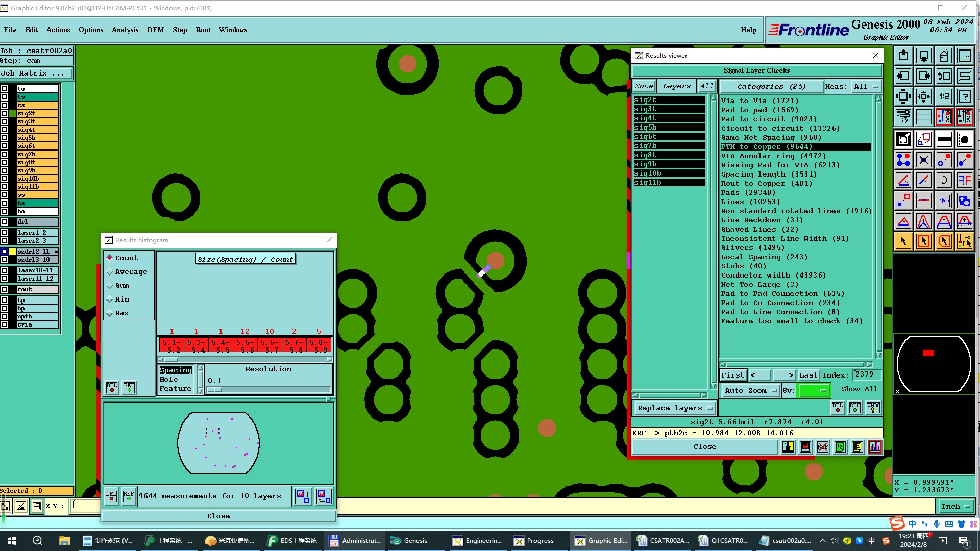Click the Home view icon
The image size is (980, 551).
[x=944, y=56]
